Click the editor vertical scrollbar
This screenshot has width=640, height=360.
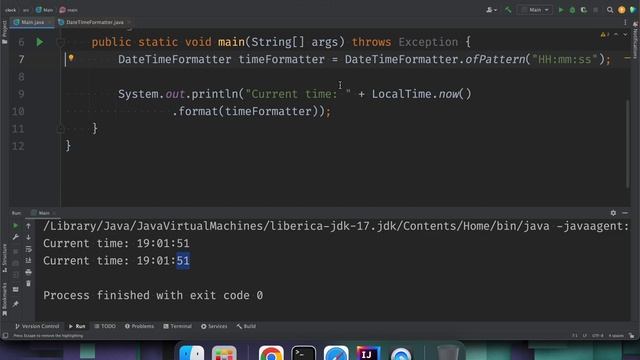(x=627, y=143)
